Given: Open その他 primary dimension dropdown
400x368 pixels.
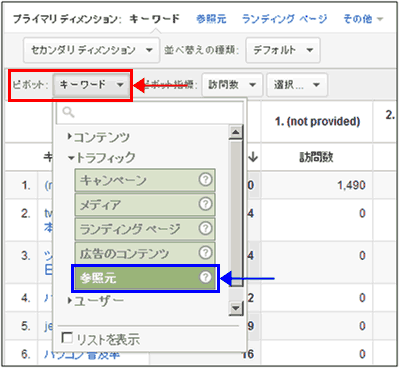Looking at the screenshot, I should pos(363,19).
